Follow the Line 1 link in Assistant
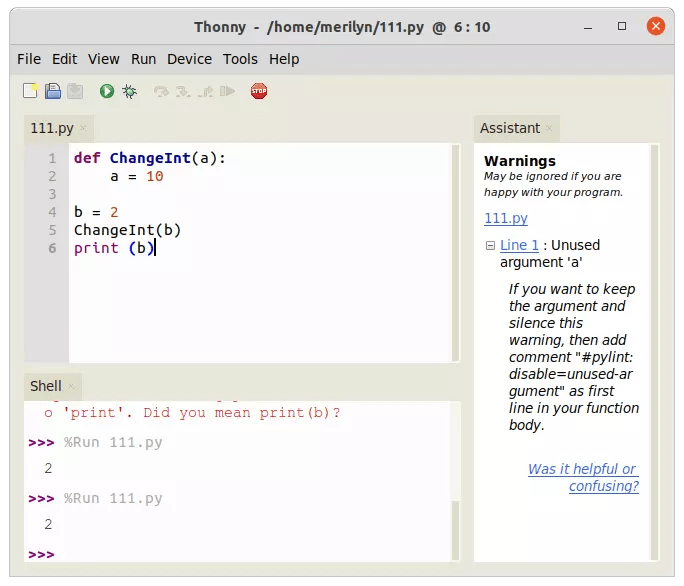This screenshot has width=684, height=586. point(519,245)
